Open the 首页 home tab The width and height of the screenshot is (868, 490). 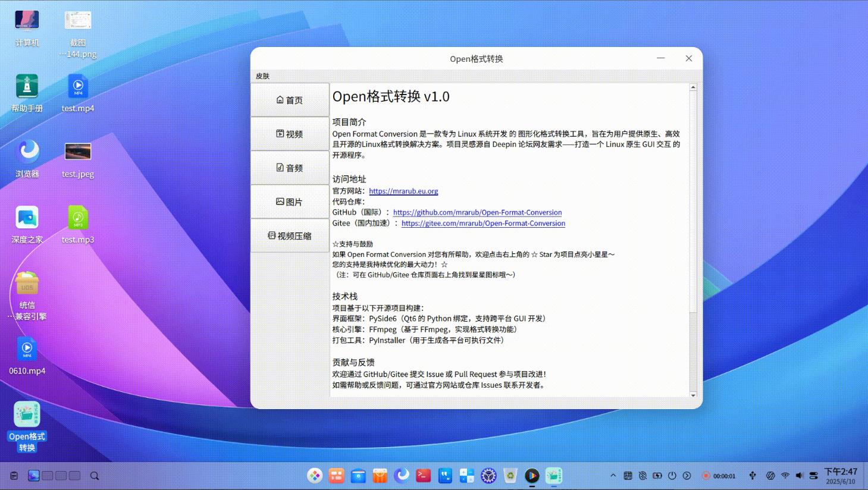click(290, 100)
